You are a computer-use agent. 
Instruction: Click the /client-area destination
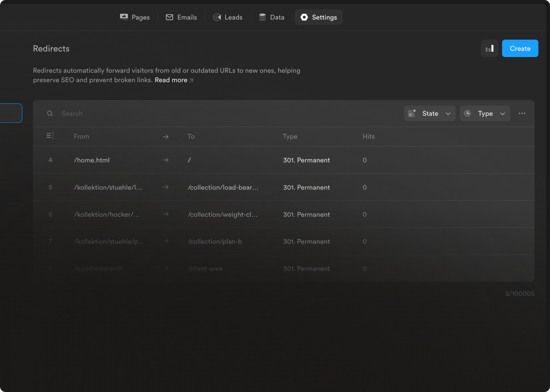205,268
